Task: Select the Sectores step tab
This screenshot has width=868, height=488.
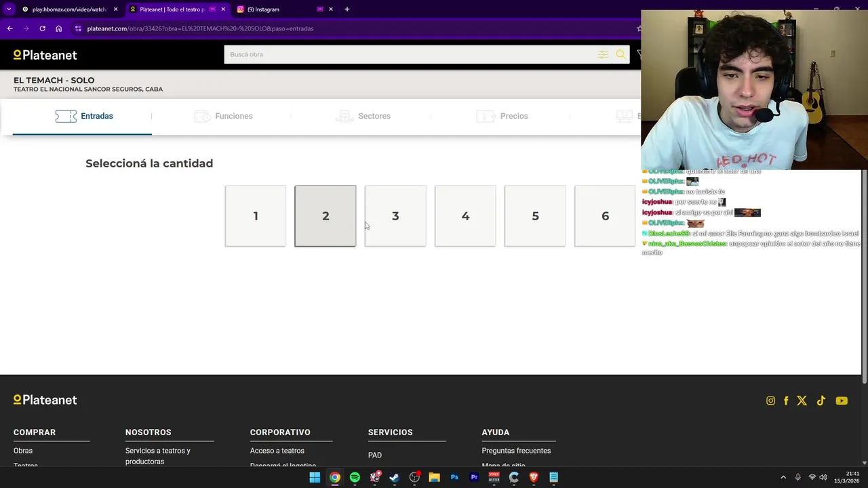Action: (x=363, y=116)
